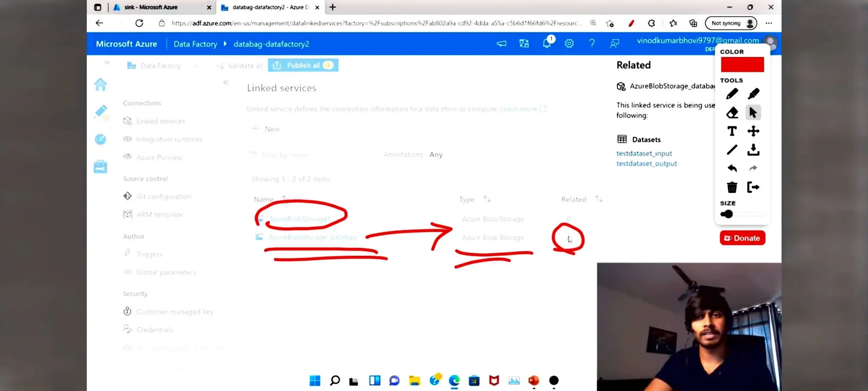The width and height of the screenshot is (868, 391).
Task: Open the Help question mark
Action: coord(592,44)
